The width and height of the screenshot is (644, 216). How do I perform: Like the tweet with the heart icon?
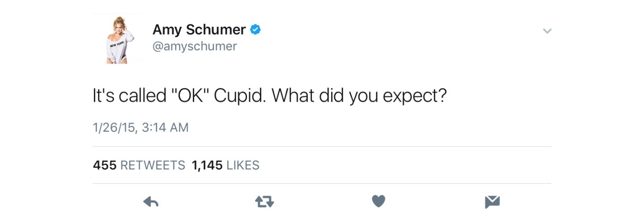(378, 201)
